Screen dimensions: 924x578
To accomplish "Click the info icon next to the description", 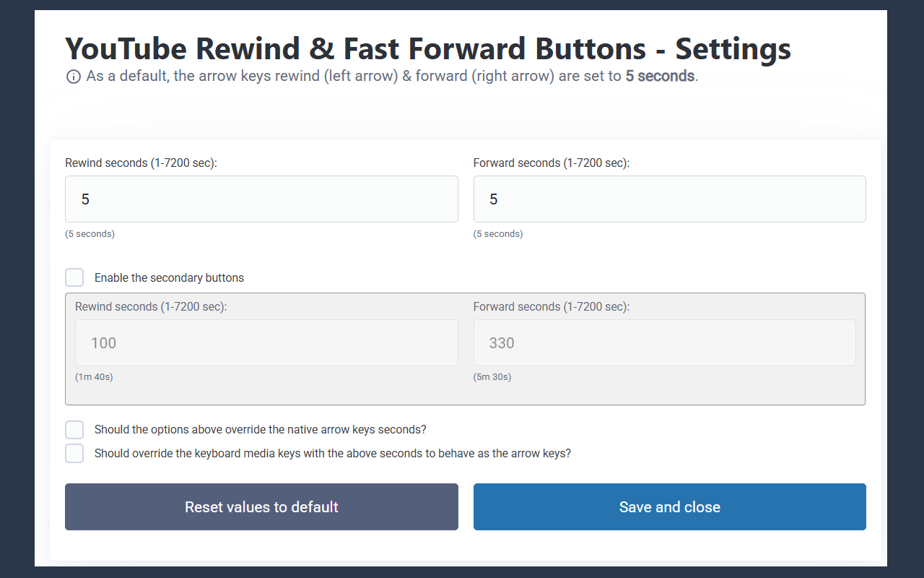I will pos(74,76).
